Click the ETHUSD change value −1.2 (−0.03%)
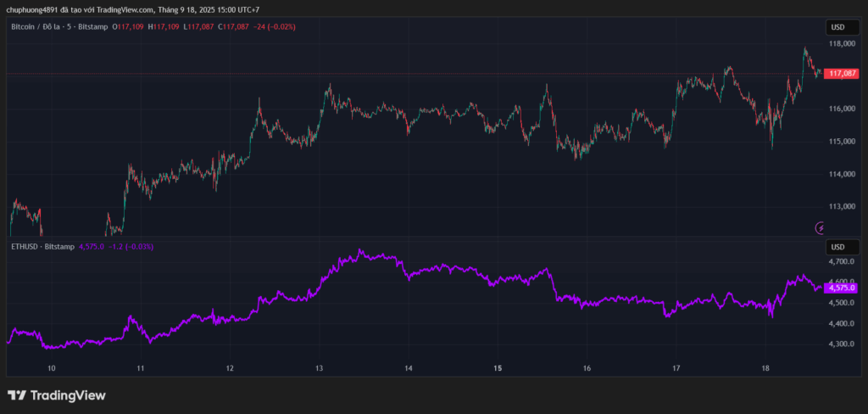 (x=130, y=247)
